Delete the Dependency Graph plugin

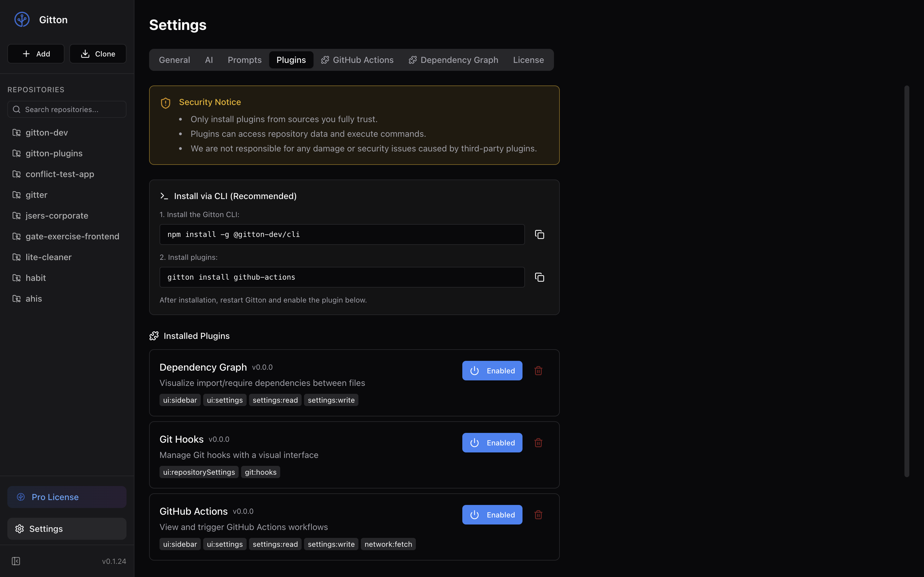click(538, 371)
